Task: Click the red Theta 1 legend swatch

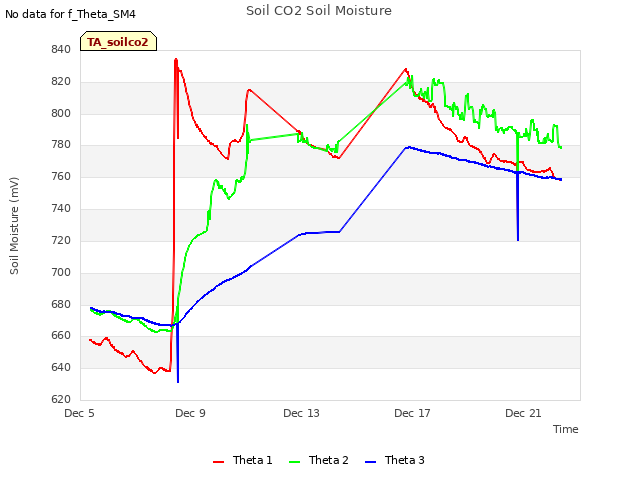Action: [x=219, y=462]
